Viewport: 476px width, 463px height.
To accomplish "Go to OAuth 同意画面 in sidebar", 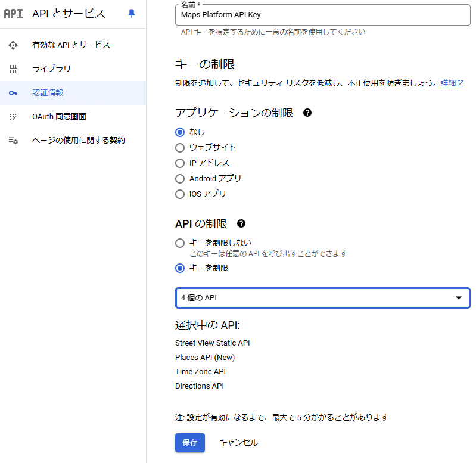I will 63,117.
